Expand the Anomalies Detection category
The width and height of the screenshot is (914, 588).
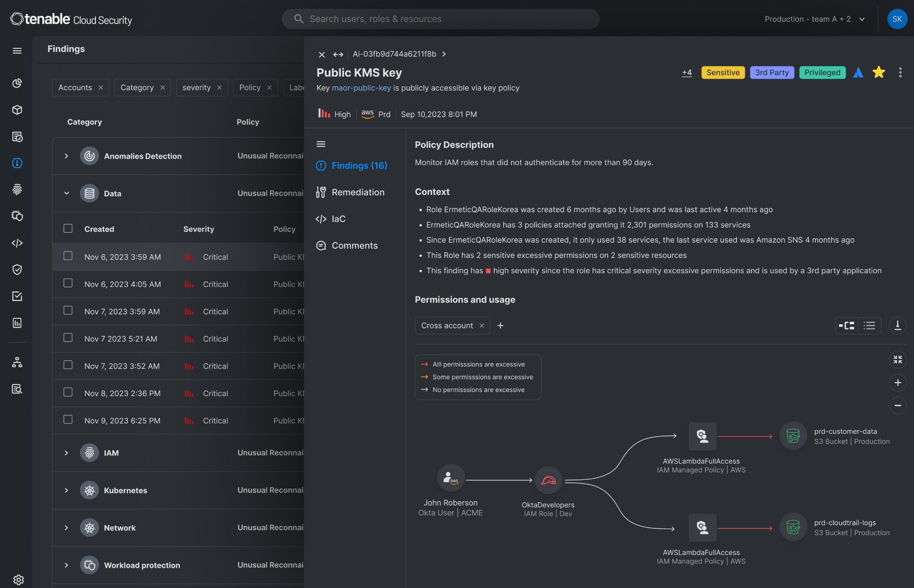67,156
